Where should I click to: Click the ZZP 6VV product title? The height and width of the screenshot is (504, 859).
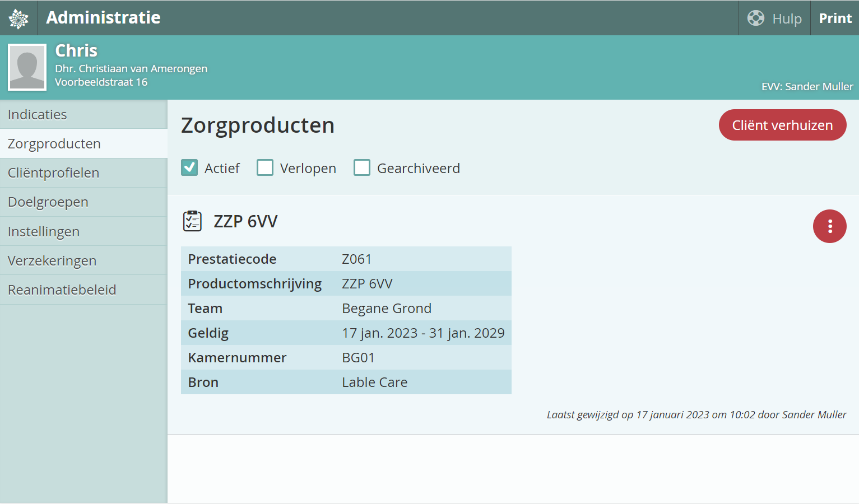point(245,222)
